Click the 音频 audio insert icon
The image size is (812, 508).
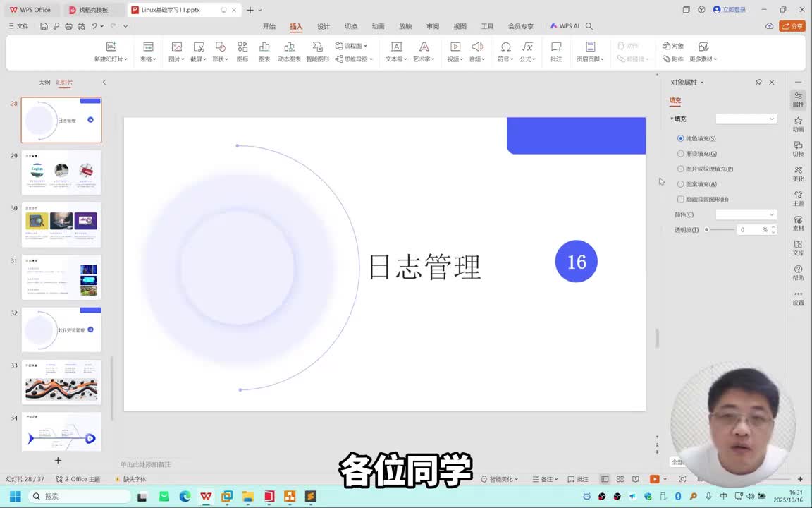click(x=477, y=47)
